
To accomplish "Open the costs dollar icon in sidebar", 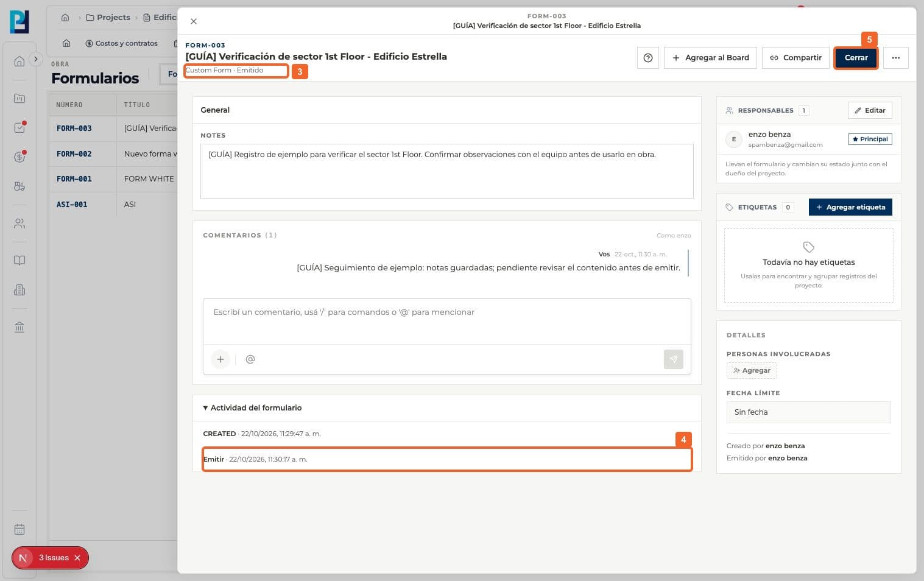I will [19, 157].
